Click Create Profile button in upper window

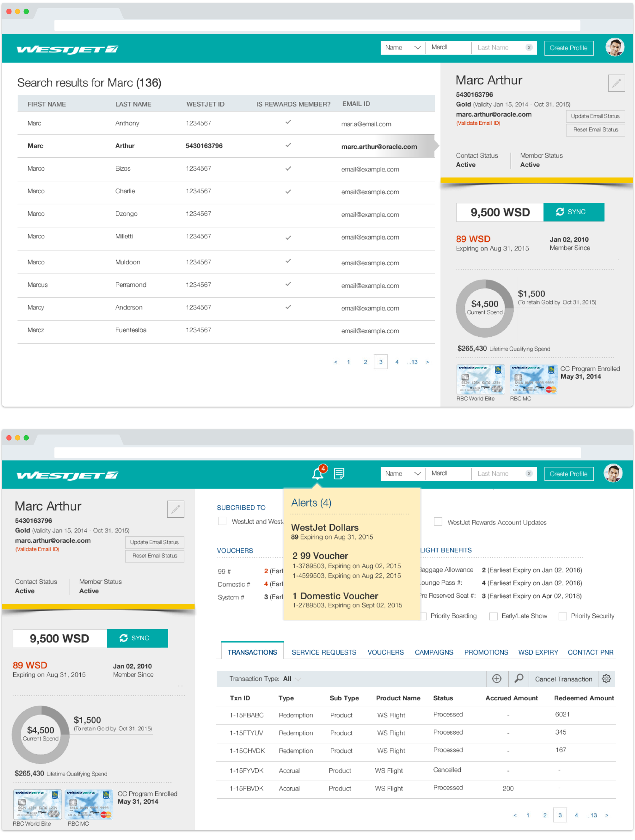point(569,48)
